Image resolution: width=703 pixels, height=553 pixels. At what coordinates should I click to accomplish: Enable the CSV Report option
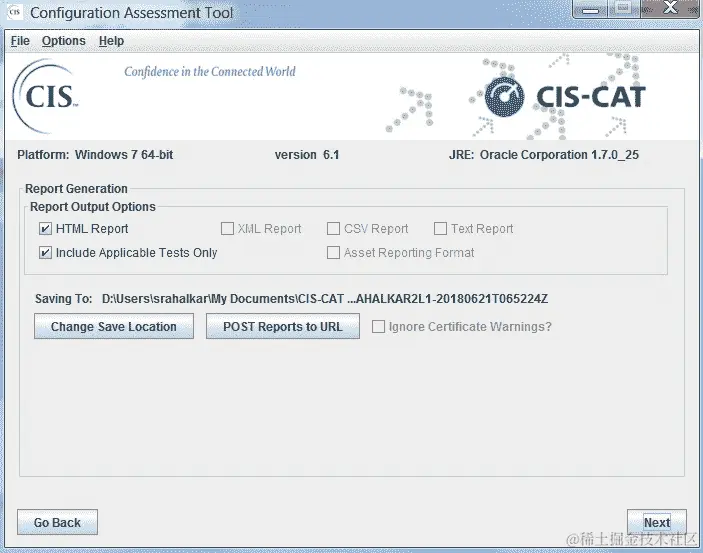pos(333,229)
